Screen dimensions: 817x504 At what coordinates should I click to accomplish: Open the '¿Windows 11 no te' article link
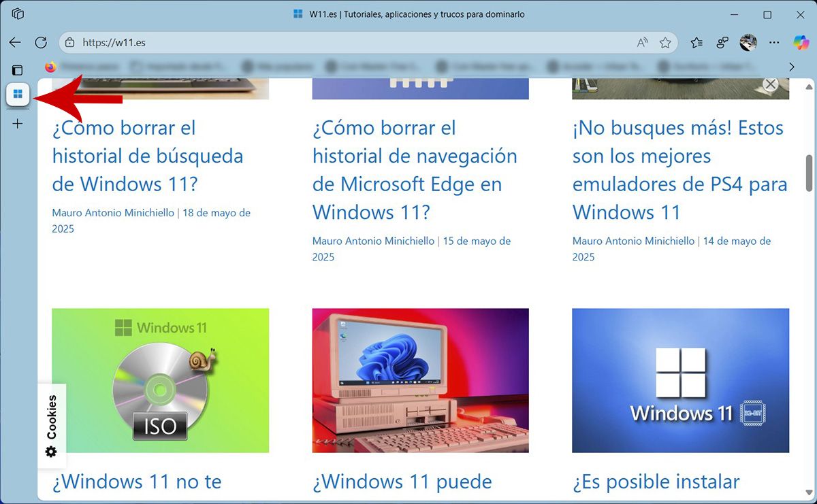(137, 482)
